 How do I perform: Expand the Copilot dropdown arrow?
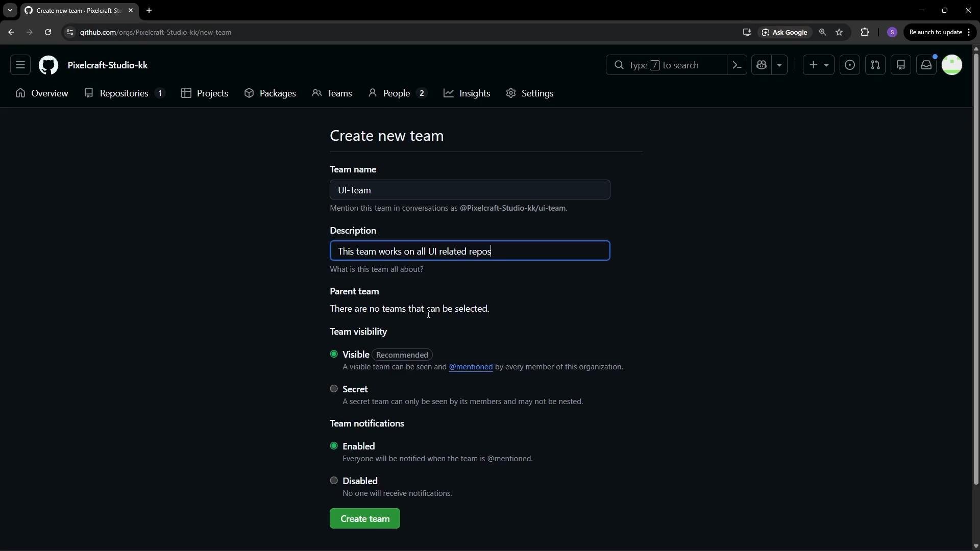[779, 65]
